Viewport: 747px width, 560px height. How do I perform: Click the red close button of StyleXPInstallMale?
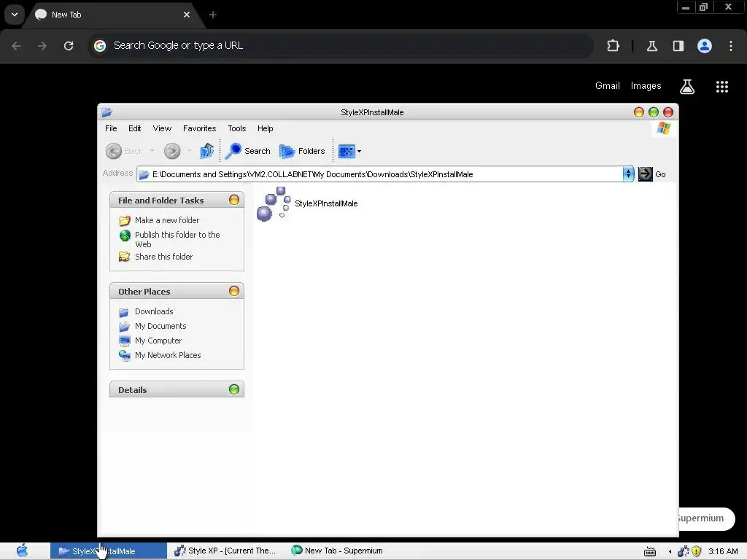tap(668, 112)
